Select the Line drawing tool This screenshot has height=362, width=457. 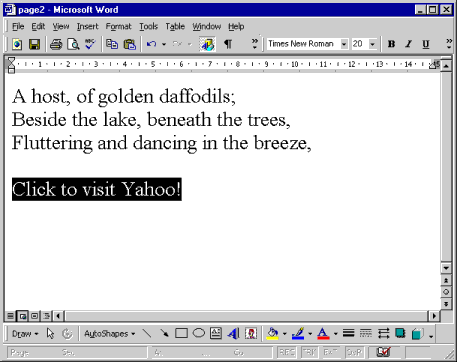[x=147, y=334]
